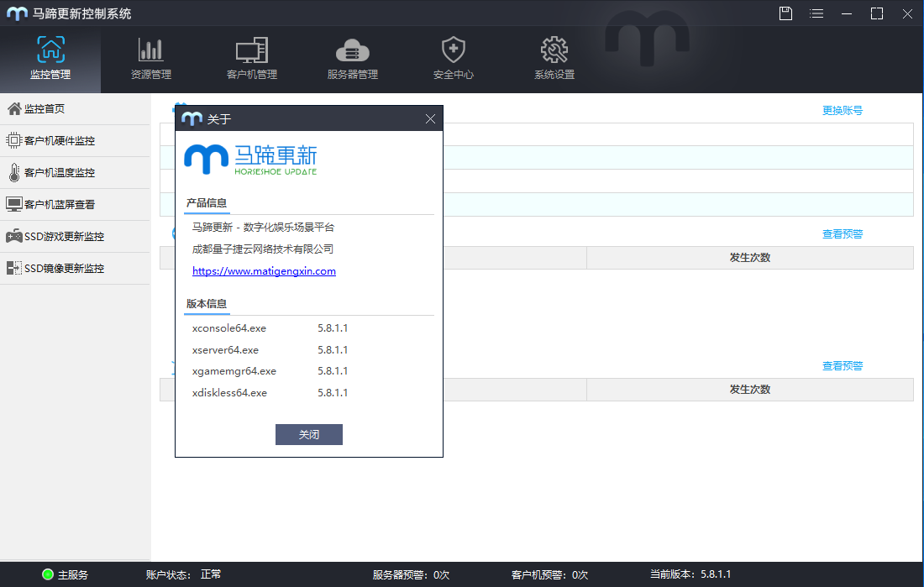The width and height of the screenshot is (924, 587).
Task: Select xconsole64.exe version row
Action: pos(270,328)
